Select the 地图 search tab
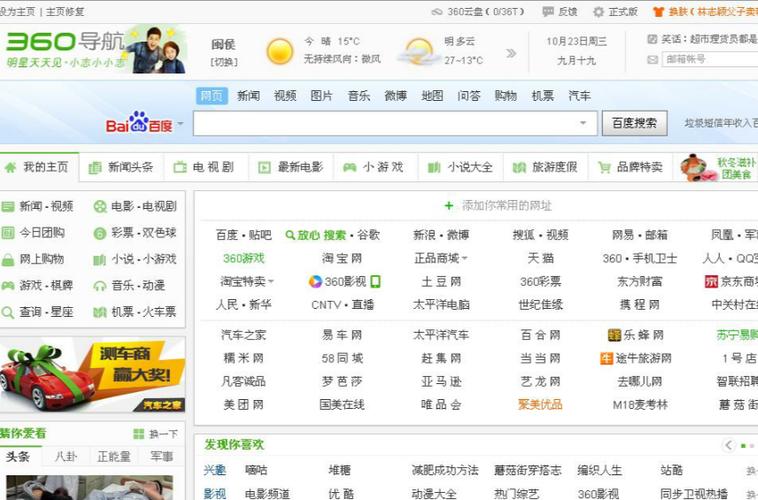Viewport: 758px width, 500px height. (x=432, y=96)
